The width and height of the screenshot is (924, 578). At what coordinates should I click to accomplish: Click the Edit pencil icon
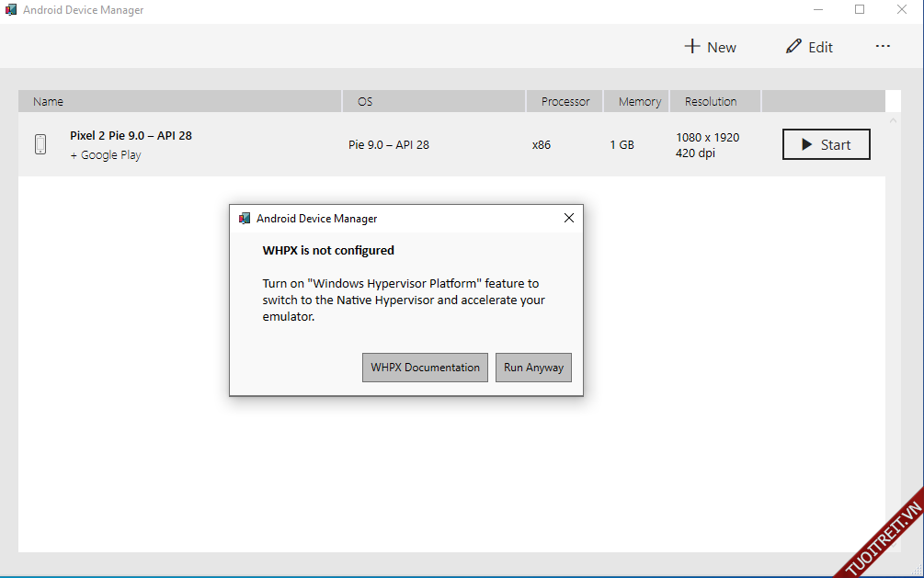point(793,47)
